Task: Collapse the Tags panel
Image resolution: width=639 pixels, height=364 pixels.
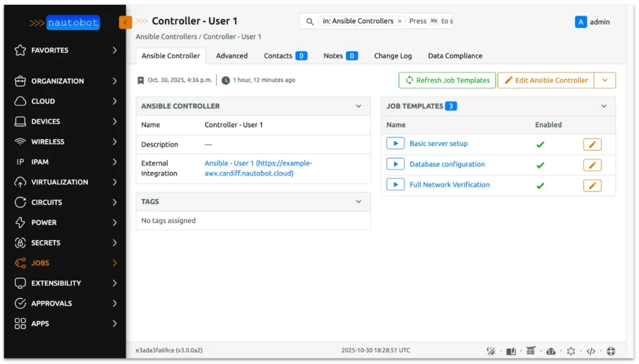Action: tap(358, 202)
